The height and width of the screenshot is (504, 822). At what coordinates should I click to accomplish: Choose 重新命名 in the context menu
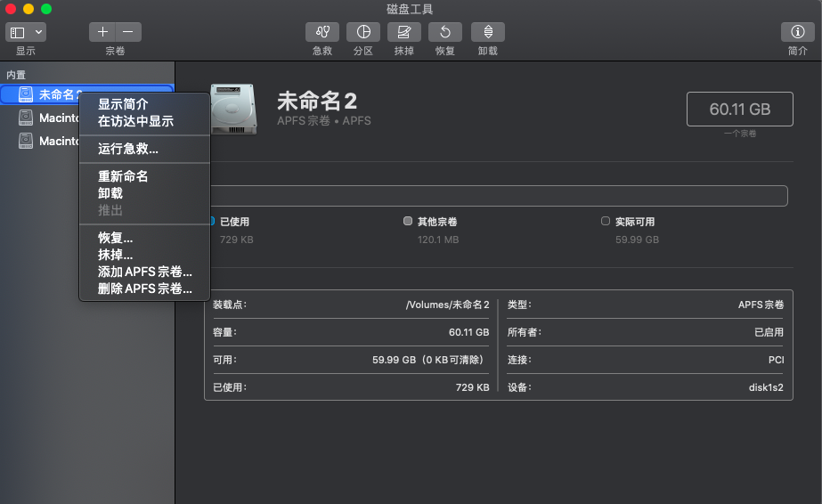click(x=123, y=176)
